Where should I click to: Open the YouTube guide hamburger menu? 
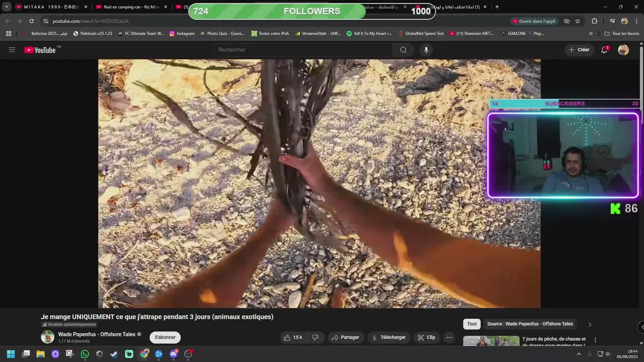coord(12,50)
